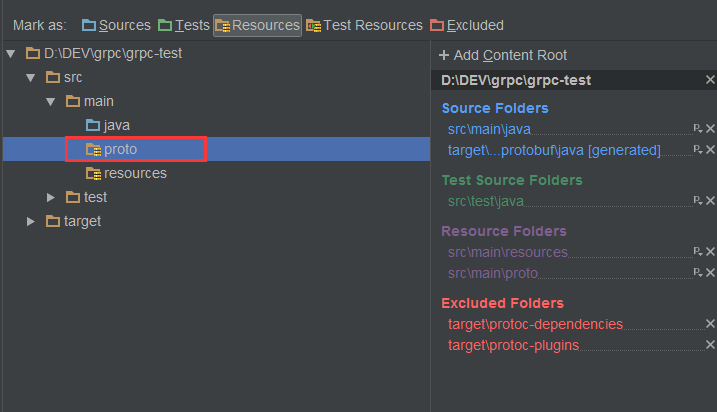Collapse the D:\DEV\grpc\grpc-test root node
The image size is (717, 412).
click(x=11, y=54)
